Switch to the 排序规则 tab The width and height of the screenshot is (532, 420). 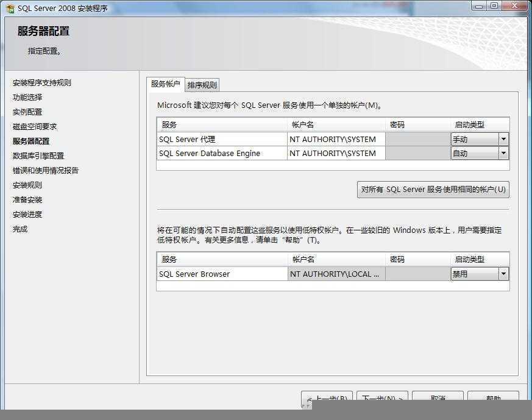(x=202, y=85)
